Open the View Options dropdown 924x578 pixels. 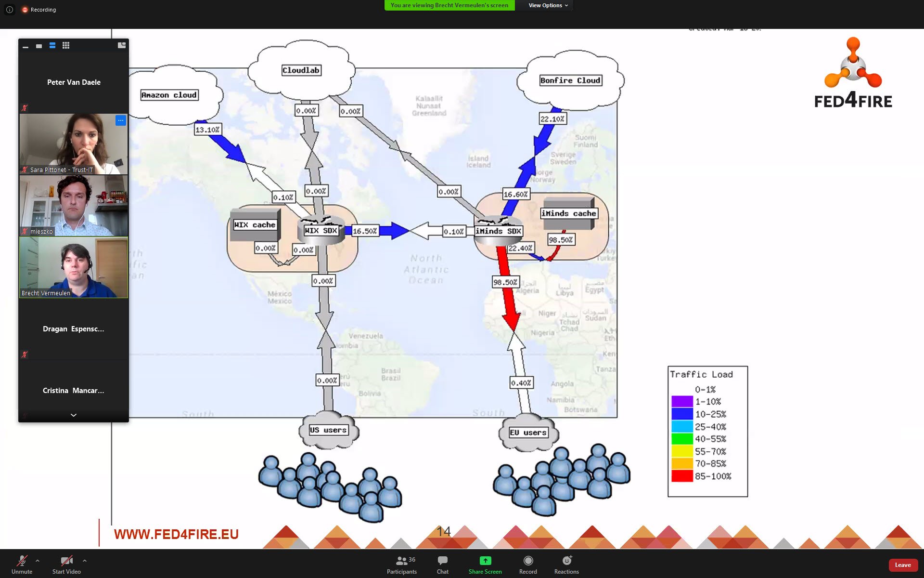click(548, 5)
